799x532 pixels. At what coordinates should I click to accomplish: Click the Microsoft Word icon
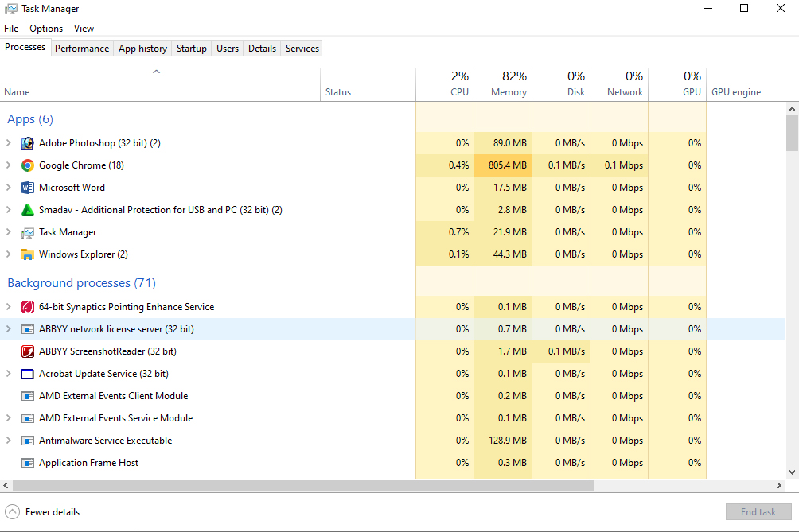coord(28,188)
